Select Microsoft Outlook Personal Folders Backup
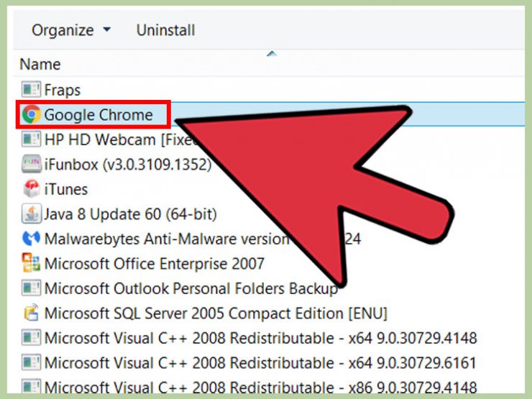This screenshot has height=399, width=532. click(191, 288)
